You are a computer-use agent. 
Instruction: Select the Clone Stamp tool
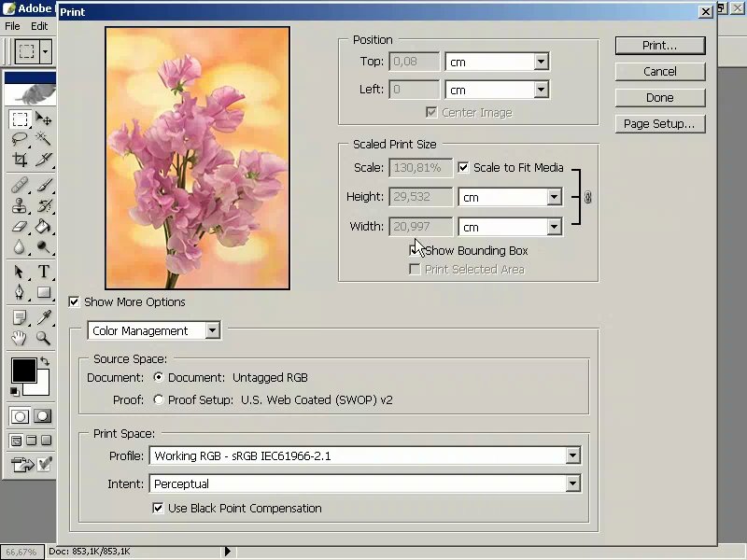click(x=20, y=205)
